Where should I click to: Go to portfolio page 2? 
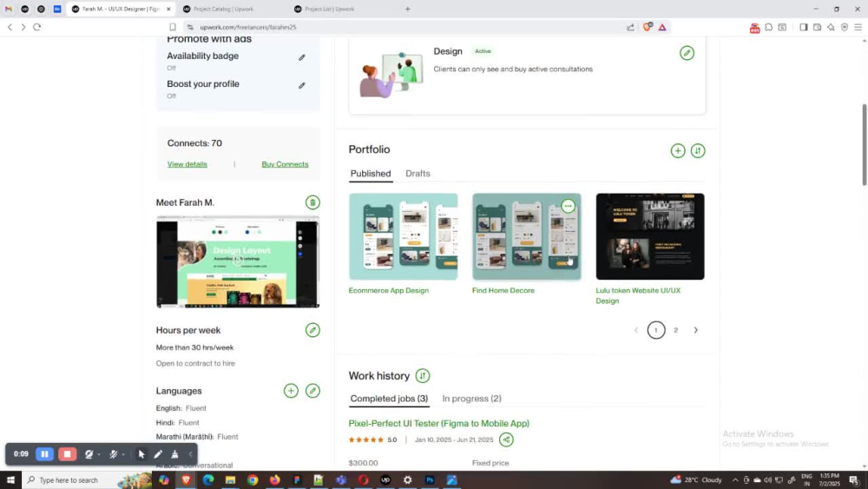click(675, 331)
